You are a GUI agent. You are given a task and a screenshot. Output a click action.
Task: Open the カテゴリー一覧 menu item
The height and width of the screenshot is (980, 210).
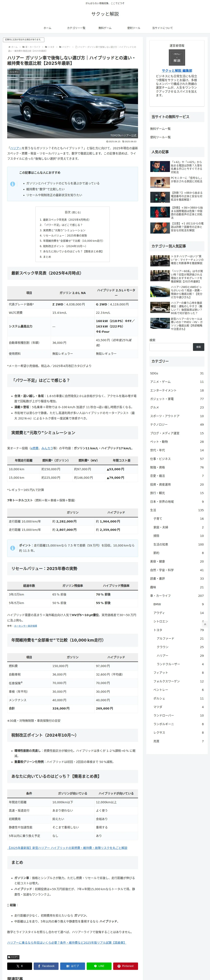coord(76,28)
